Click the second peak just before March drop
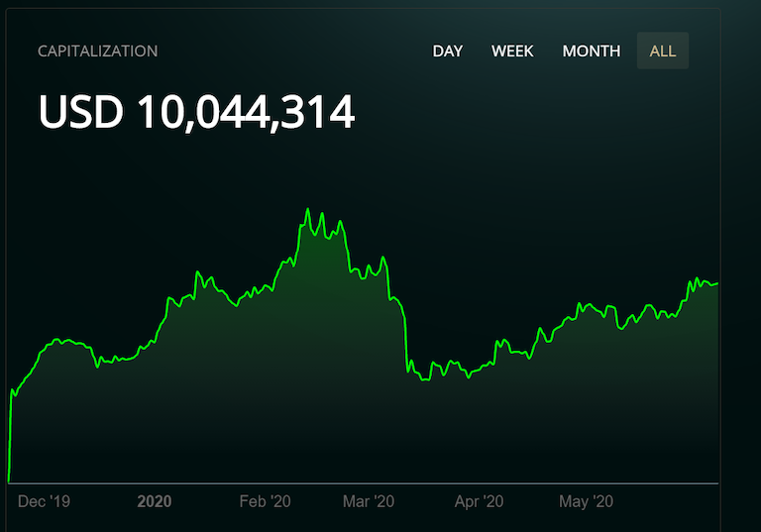761x532 pixels. 382,258
